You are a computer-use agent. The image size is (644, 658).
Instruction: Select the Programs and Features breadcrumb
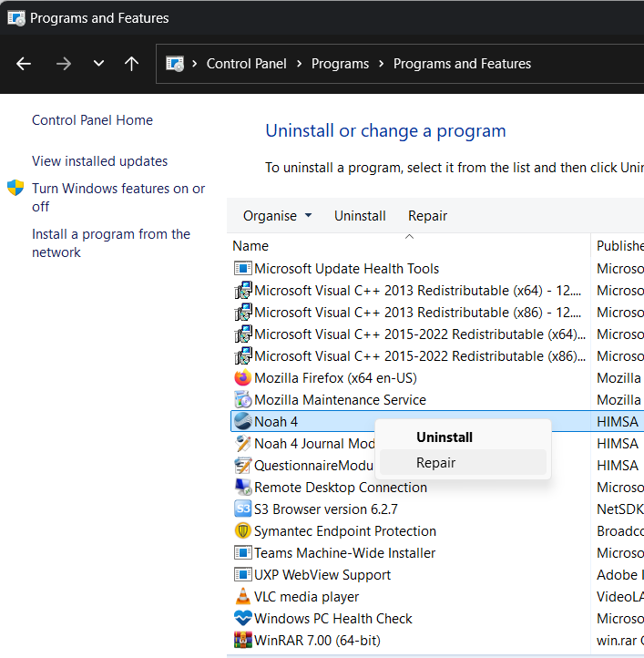(462, 64)
